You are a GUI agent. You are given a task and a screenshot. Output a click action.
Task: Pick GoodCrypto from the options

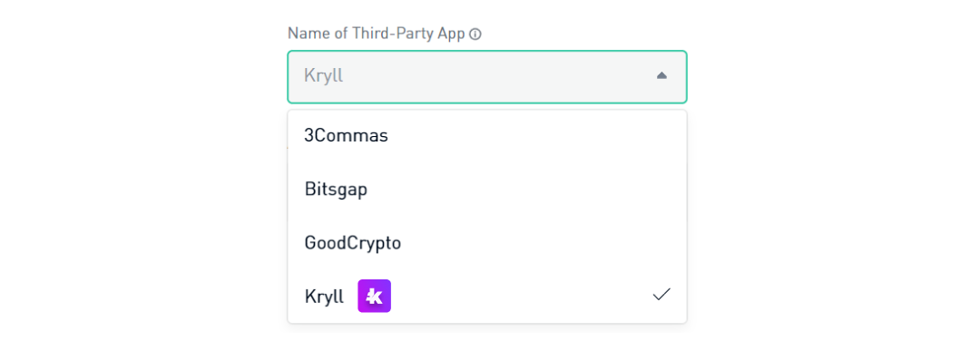(487, 243)
